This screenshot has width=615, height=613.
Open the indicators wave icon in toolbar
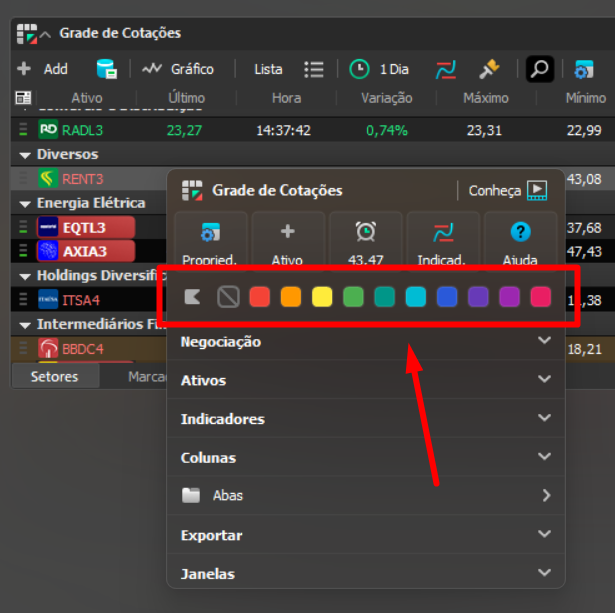(x=446, y=69)
